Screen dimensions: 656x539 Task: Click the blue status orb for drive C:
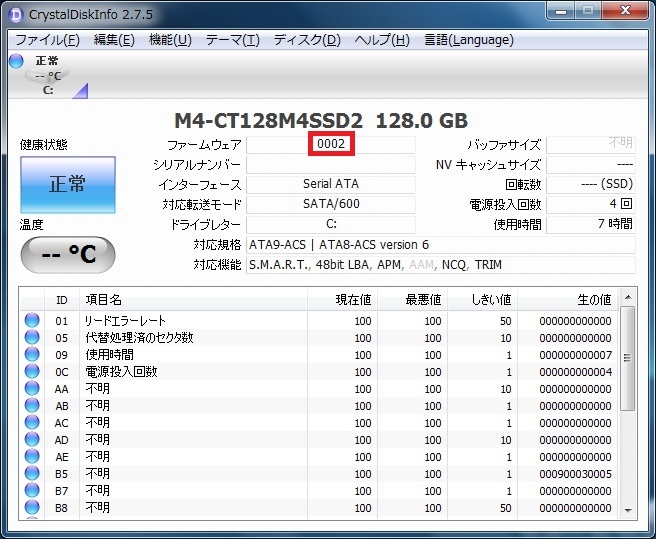(x=16, y=61)
